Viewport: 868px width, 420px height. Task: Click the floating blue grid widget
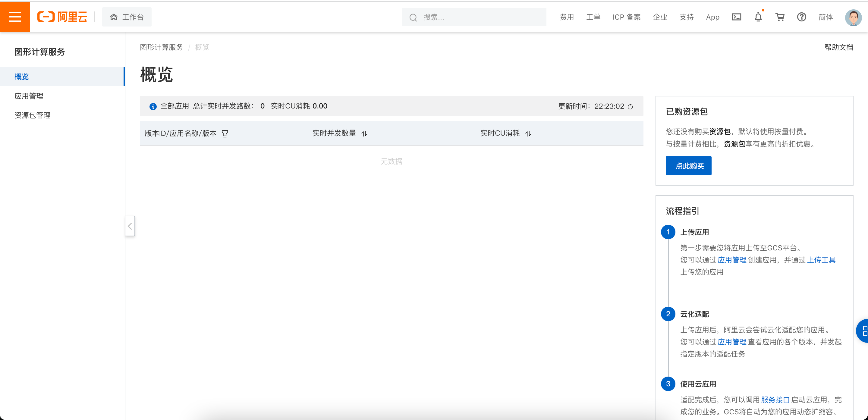(863, 331)
